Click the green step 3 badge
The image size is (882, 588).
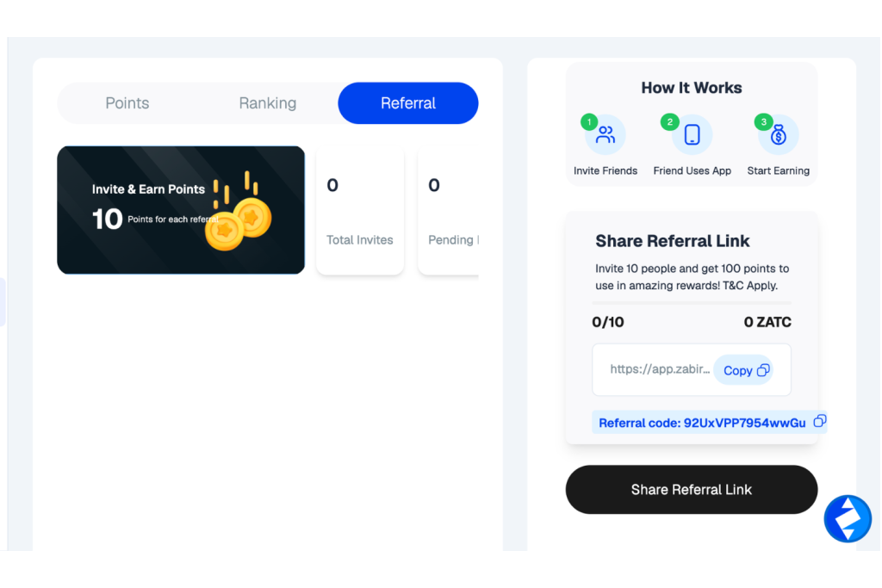pos(763,121)
